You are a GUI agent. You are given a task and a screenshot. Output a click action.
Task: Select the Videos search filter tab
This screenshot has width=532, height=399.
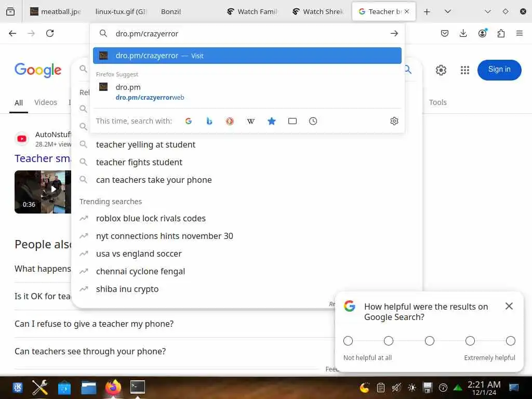pyautogui.click(x=46, y=102)
